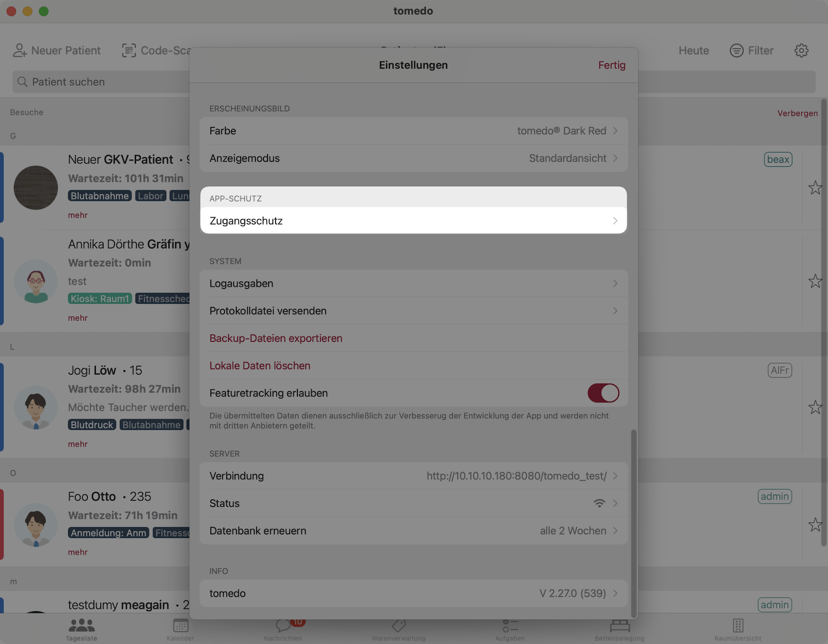Click Foo Otto avatar image

click(x=36, y=525)
